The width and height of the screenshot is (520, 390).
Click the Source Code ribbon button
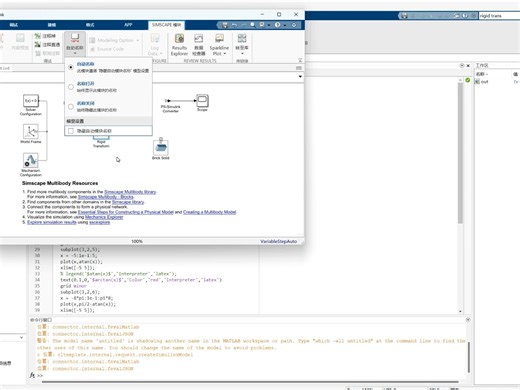(107, 49)
